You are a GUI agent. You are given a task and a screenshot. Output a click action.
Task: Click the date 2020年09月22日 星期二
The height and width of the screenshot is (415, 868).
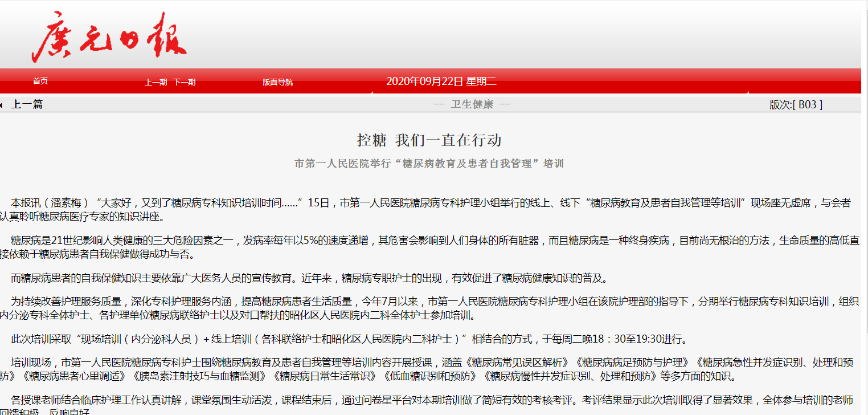(x=441, y=82)
